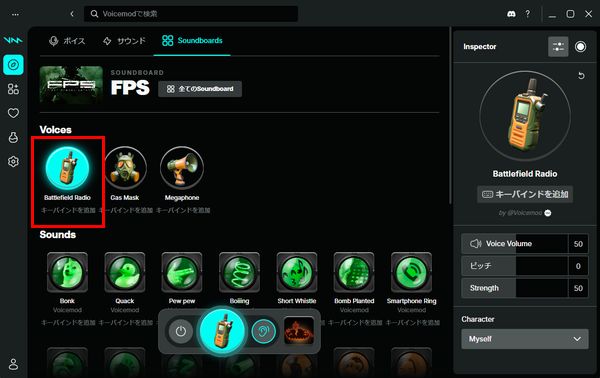Add keybind under Battlefield Radio
This screenshot has height=378, width=600.
68,210
